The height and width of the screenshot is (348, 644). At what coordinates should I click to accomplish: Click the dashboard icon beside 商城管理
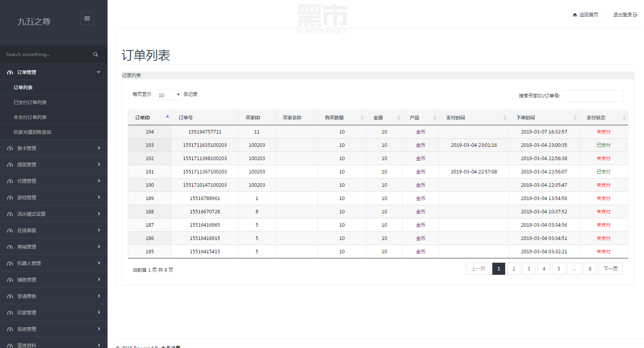10,247
